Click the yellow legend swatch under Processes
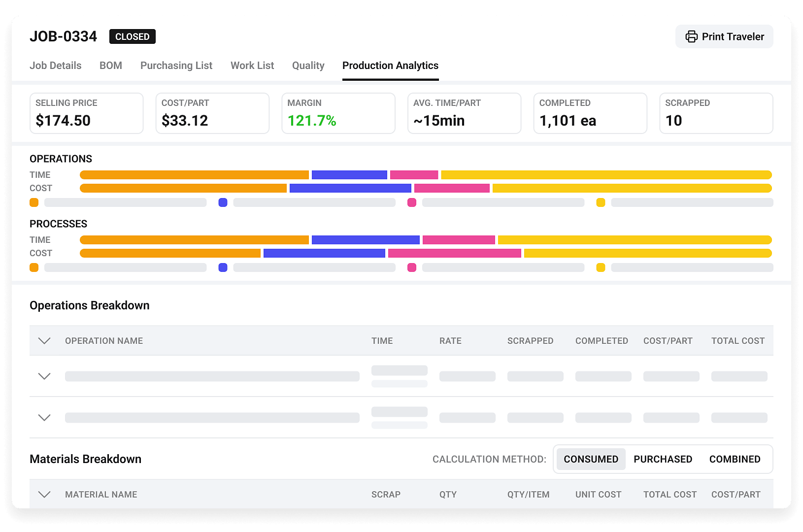Viewport: 803px width, 532px height. coord(601,267)
